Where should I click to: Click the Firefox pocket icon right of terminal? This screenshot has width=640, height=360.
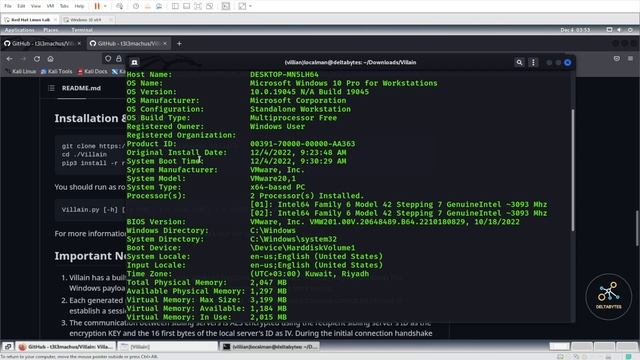pos(616,59)
